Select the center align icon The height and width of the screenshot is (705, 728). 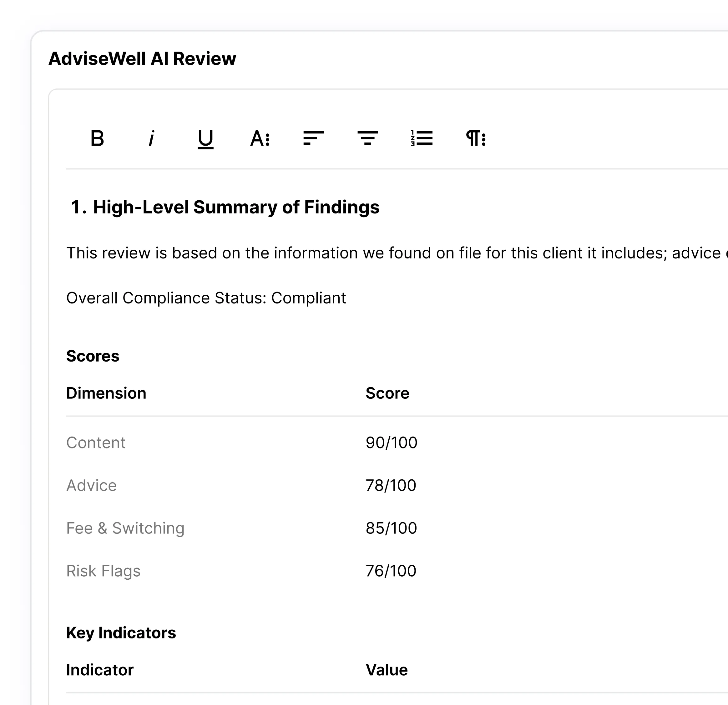(368, 138)
